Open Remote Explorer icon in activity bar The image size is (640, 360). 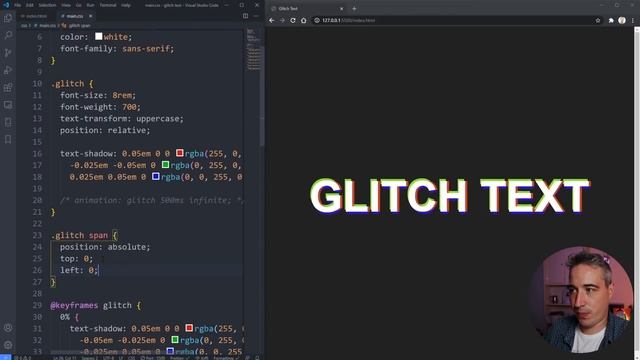[8, 105]
